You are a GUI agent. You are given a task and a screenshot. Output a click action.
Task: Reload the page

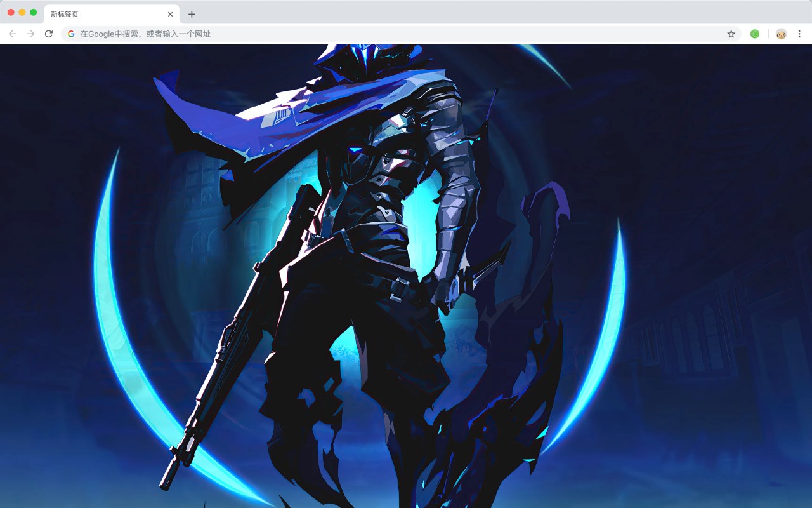(49, 34)
